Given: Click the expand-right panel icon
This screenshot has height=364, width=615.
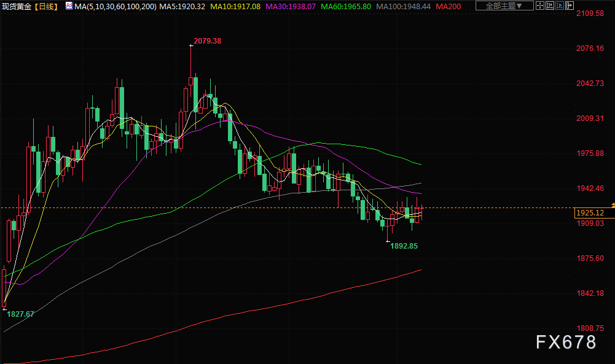Looking at the screenshot, I should 570,6.
